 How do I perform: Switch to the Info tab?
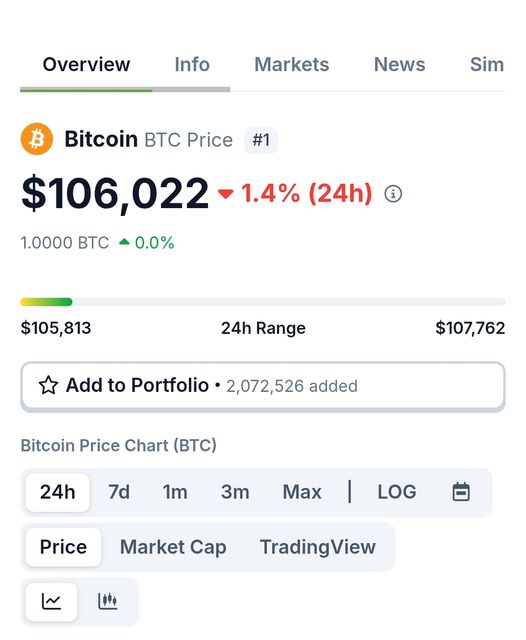click(192, 64)
